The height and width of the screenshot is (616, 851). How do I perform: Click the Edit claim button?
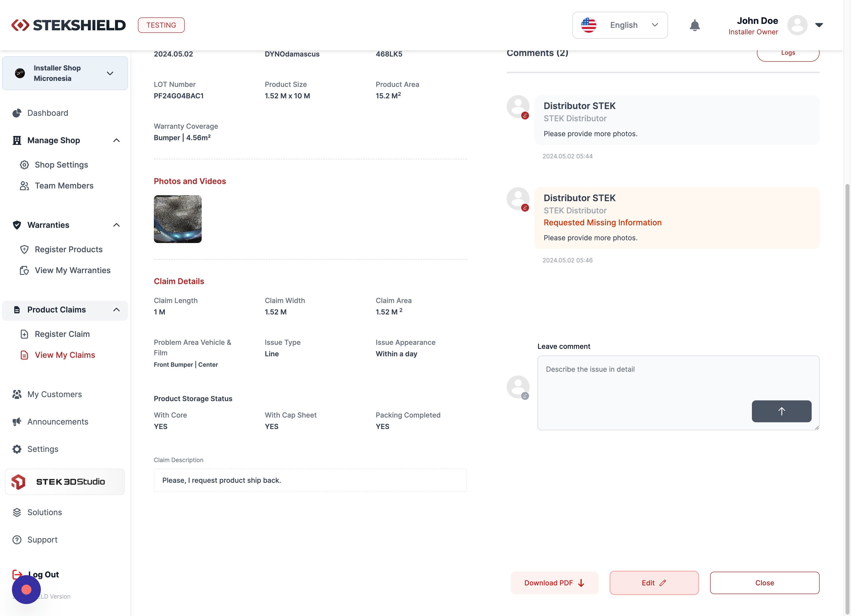click(654, 583)
